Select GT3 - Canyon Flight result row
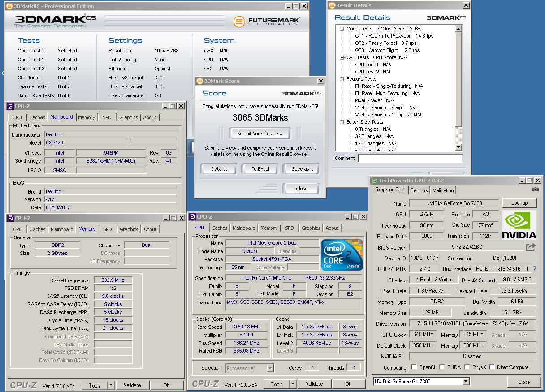The width and height of the screenshot is (545, 392). coord(387,50)
